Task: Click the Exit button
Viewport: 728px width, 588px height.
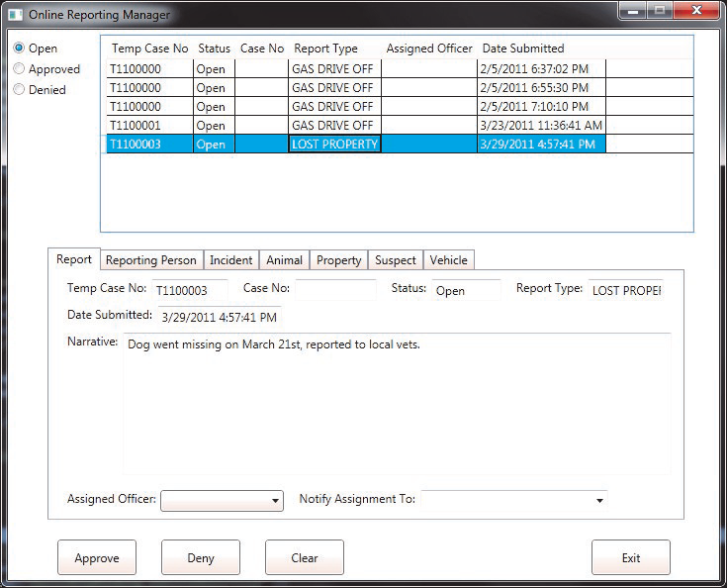Action: pos(630,558)
